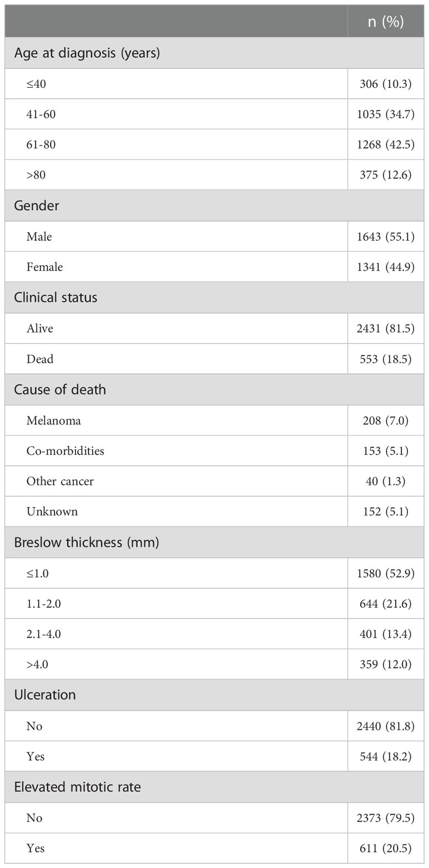This screenshot has width=429, height=868.
Task: Click the ≤40 age row label
Action: click(x=36, y=83)
